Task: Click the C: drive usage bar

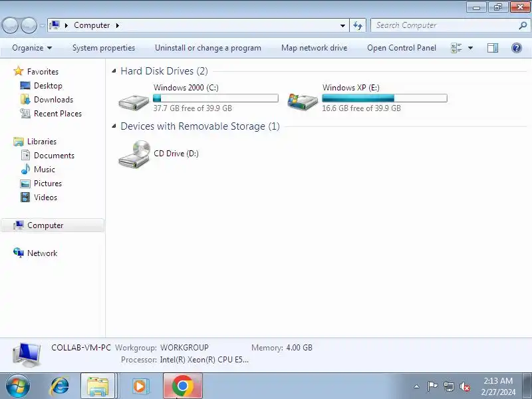Action: 215,98
